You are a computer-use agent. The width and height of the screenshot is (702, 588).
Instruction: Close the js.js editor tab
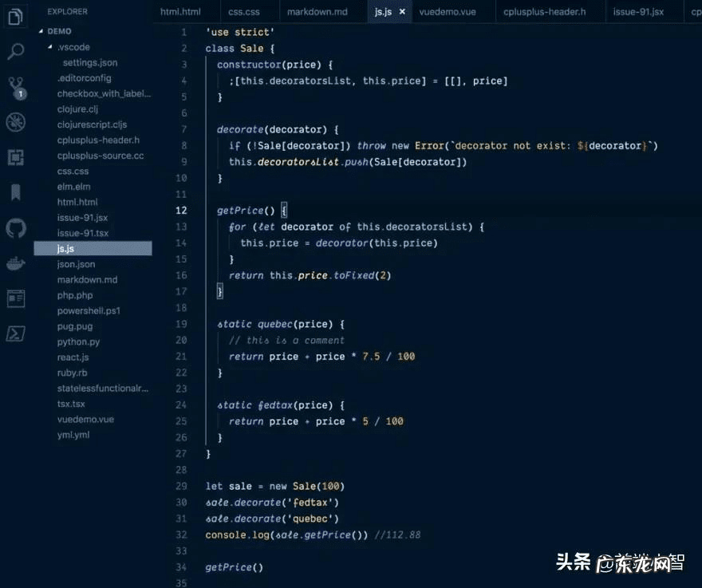402,12
